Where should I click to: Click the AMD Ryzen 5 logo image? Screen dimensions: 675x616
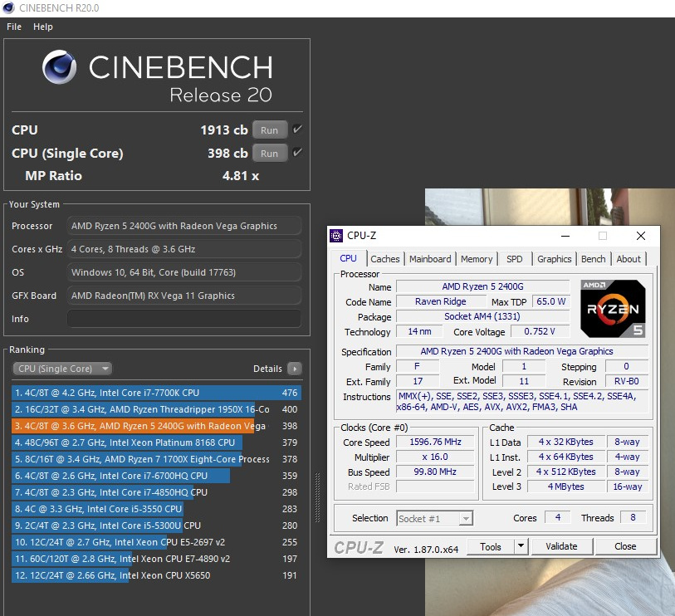pos(613,309)
